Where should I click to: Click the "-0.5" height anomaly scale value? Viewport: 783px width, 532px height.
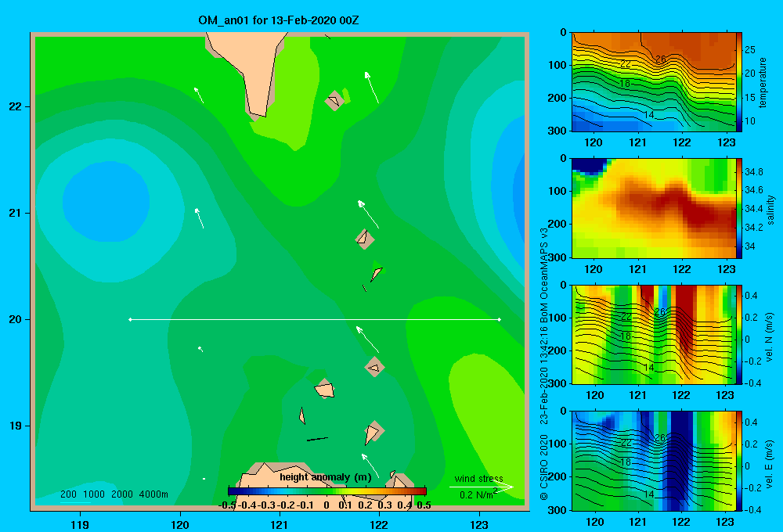click(228, 505)
